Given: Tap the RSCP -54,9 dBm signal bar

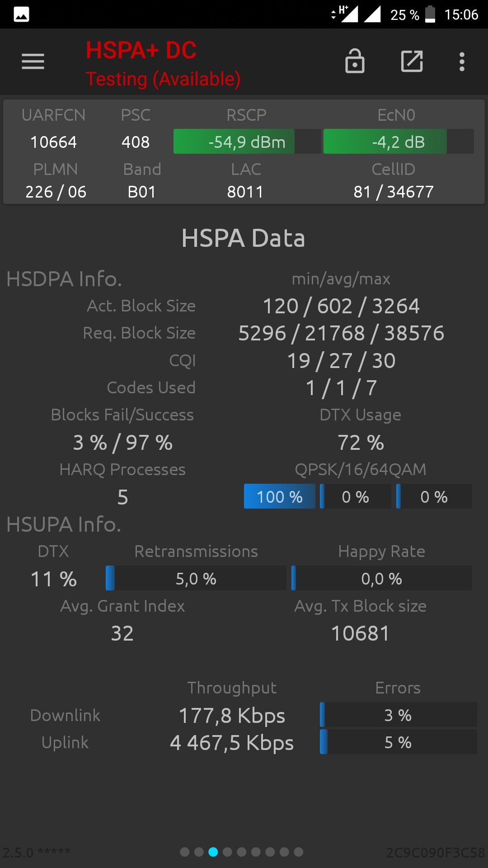Looking at the screenshot, I should [x=247, y=142].
